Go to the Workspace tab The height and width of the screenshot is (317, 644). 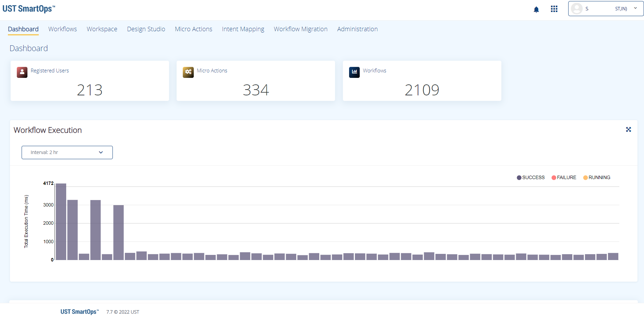(x=102, y=29)
